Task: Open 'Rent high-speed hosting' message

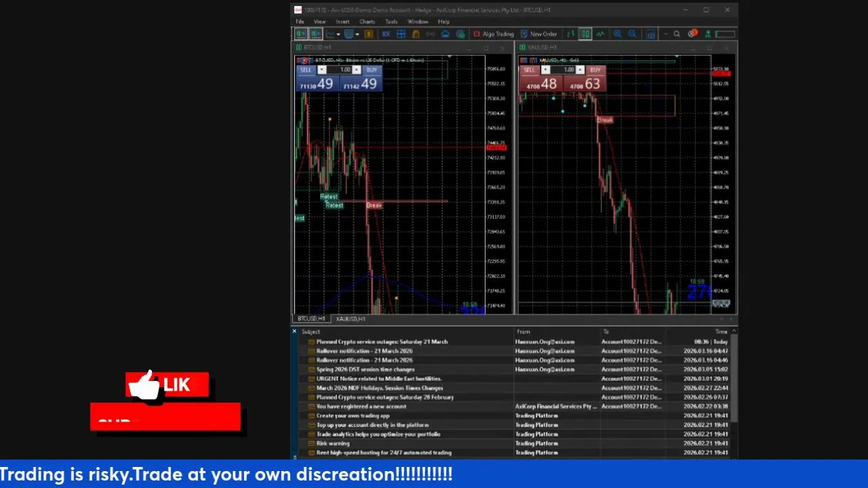Action: click(513, 453)
